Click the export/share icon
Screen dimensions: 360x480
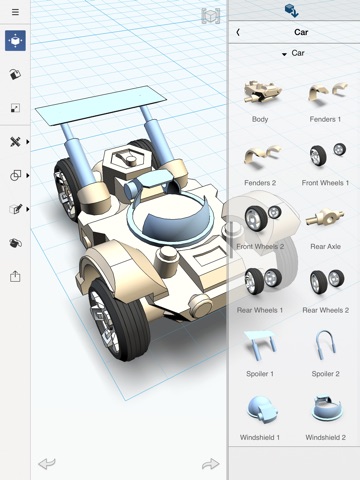15,276
